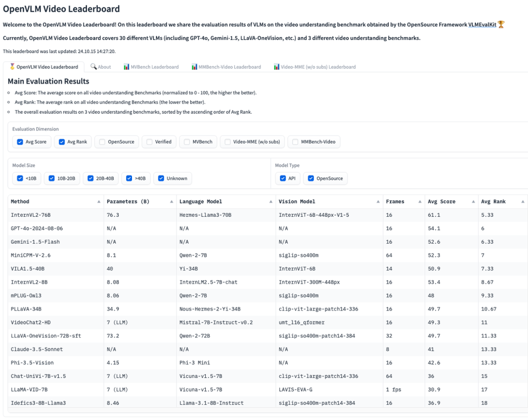This screenshot has width=528, height=420.
Task: Select the InternVL2-76B row
Action: coord(268,215)
